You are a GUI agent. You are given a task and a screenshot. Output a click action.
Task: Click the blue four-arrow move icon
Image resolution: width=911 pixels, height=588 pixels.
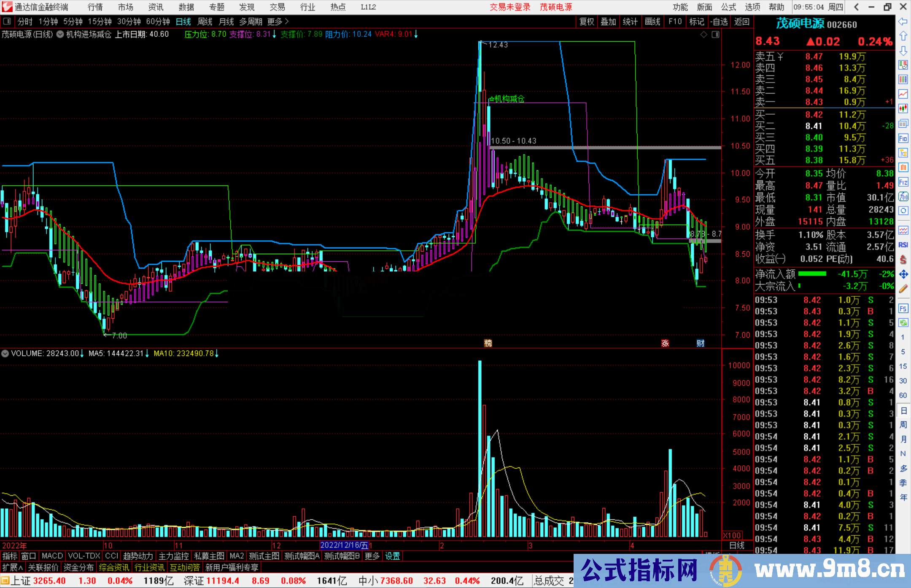point(903,274)
